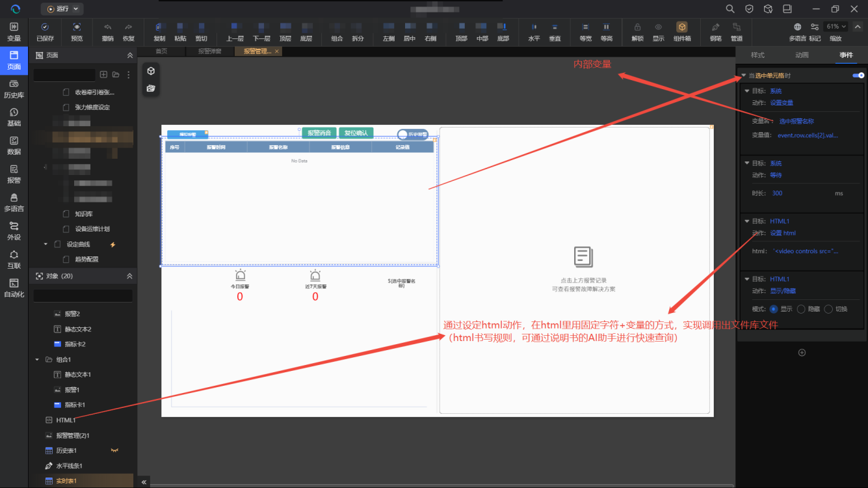The width and height of the screenshot is (868, 488).
Task: Click the 报警消音 button on canvas
Action: 319,133
